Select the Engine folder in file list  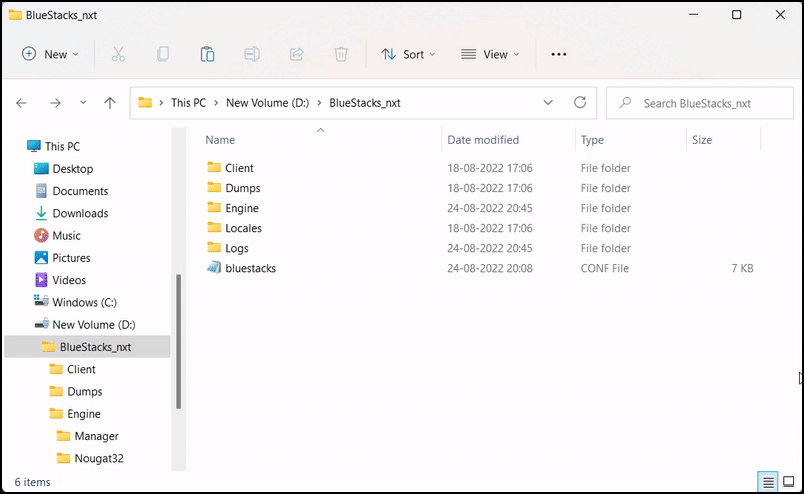[x=241, y=208]
